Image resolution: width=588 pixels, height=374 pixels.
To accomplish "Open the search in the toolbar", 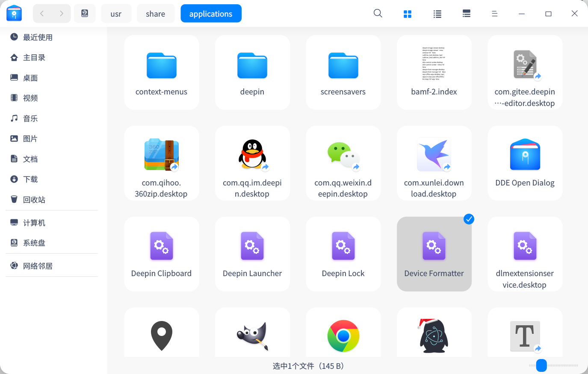I will (x=378, y=14).
